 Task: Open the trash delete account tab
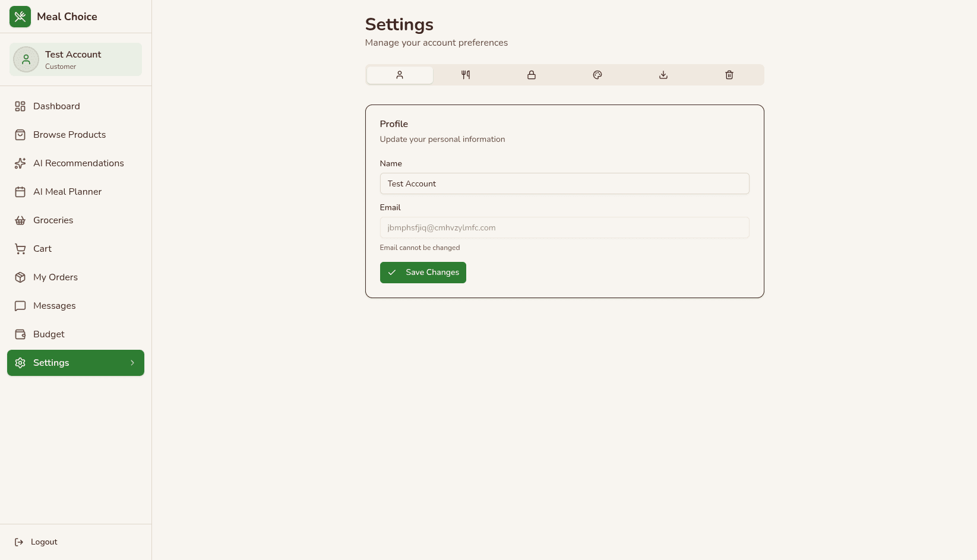(729, 75)
